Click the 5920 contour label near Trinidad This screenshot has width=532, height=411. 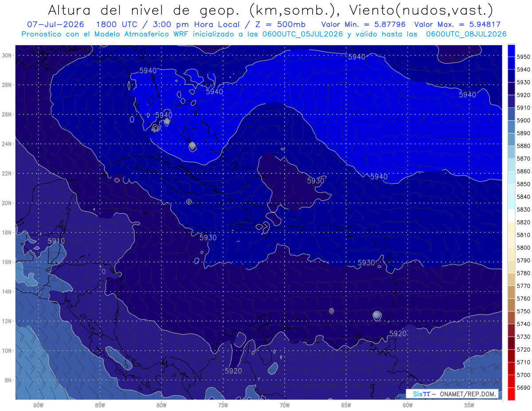click(x=398, y=333)
